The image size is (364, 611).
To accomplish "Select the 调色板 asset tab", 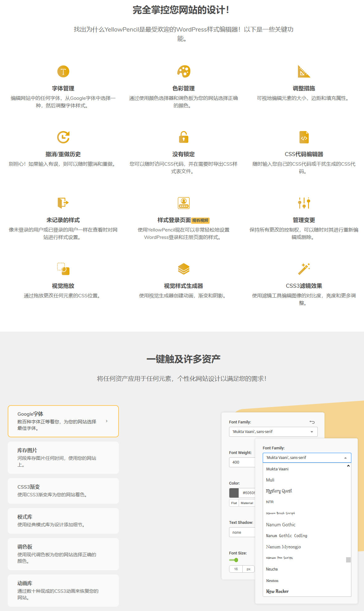I will [63, 554].
